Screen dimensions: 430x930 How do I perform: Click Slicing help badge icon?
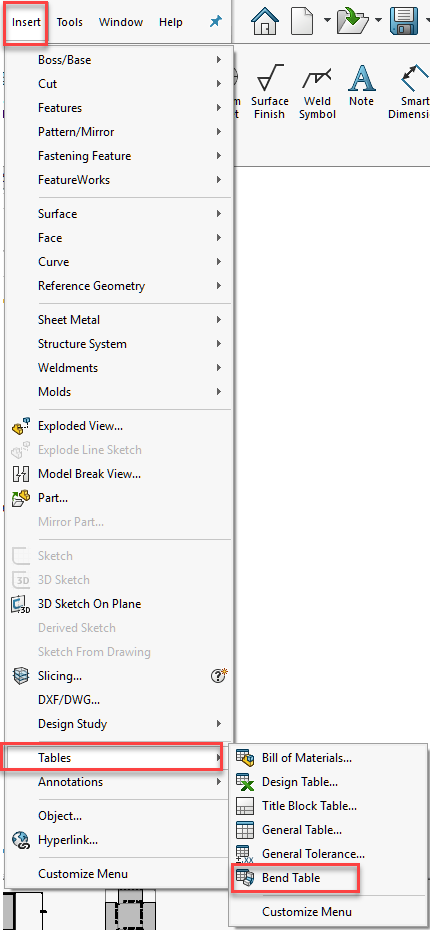point(219,676)
